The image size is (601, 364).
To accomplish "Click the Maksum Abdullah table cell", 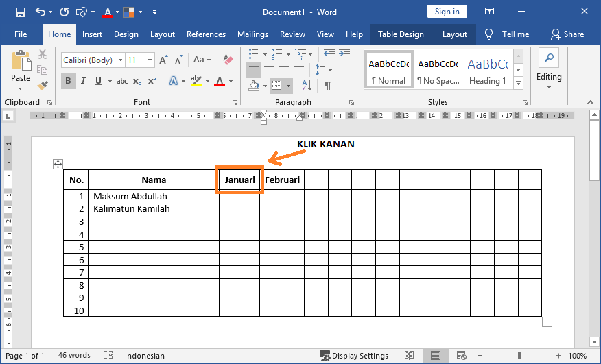I will click(154, 196).
